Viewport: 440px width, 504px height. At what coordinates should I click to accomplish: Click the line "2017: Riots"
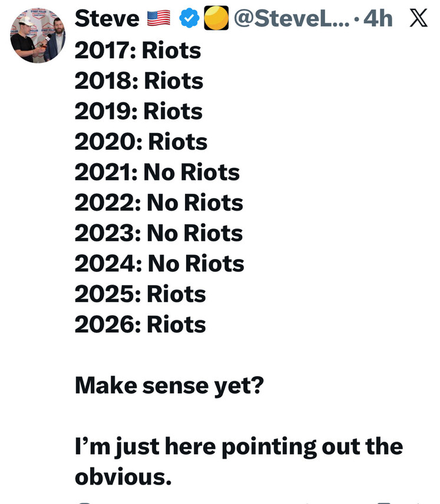[138, 51]
